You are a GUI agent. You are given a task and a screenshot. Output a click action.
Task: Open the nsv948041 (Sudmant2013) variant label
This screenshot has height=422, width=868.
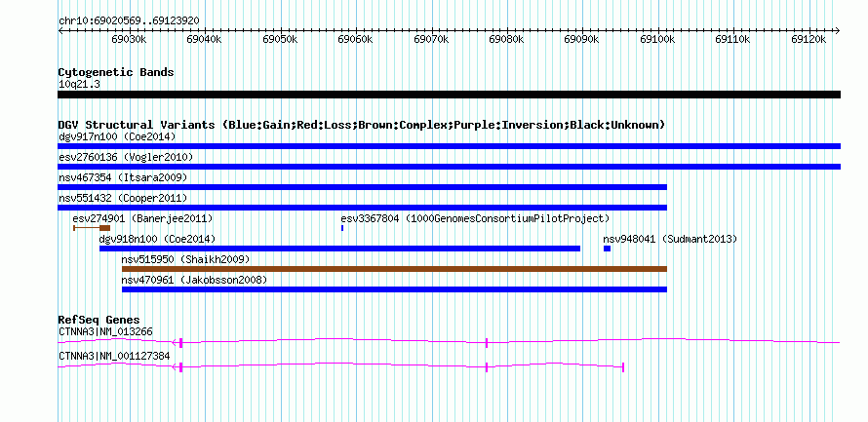(670, 239)
